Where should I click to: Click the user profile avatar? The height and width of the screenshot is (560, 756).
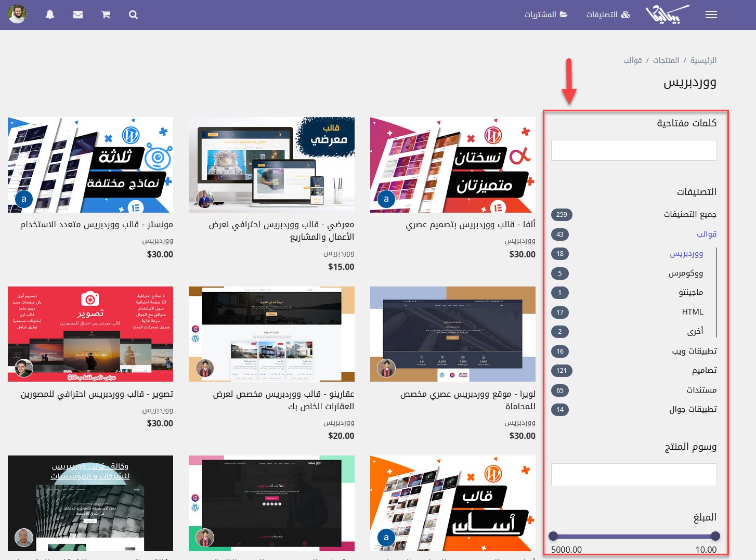click(17, 15)
